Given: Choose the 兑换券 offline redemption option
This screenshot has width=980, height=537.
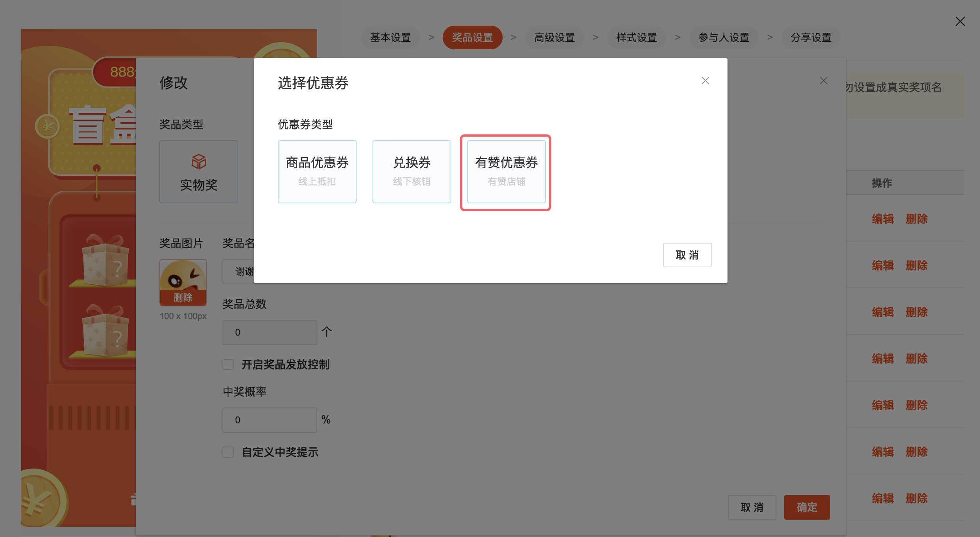Looking at the screenshot, I should [x=411, y=172].
